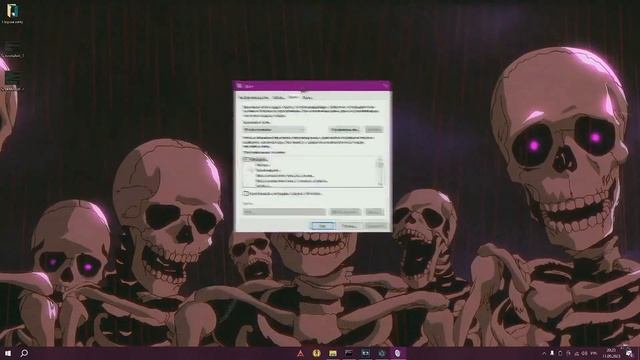Click the highlighted OK button

[x=323, y=226]
